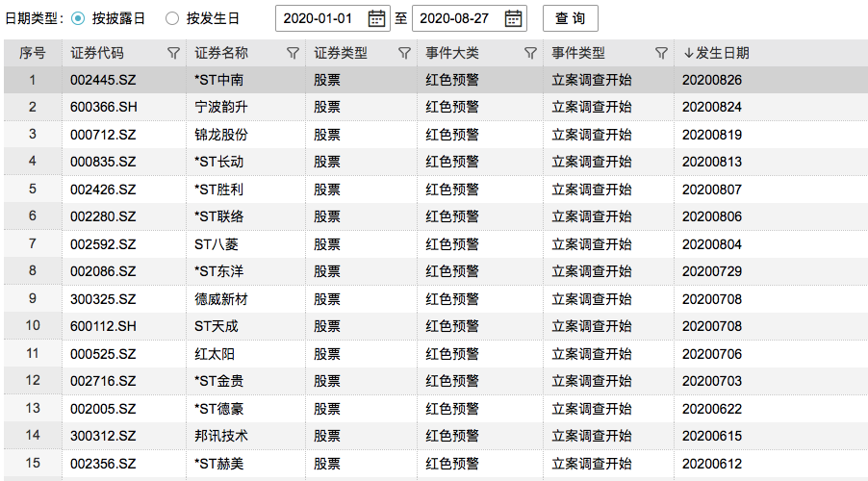Click security name 红太阳
The height and width of the screenshot is (481, 868).
pyautogui.click(x=215, y=354)
